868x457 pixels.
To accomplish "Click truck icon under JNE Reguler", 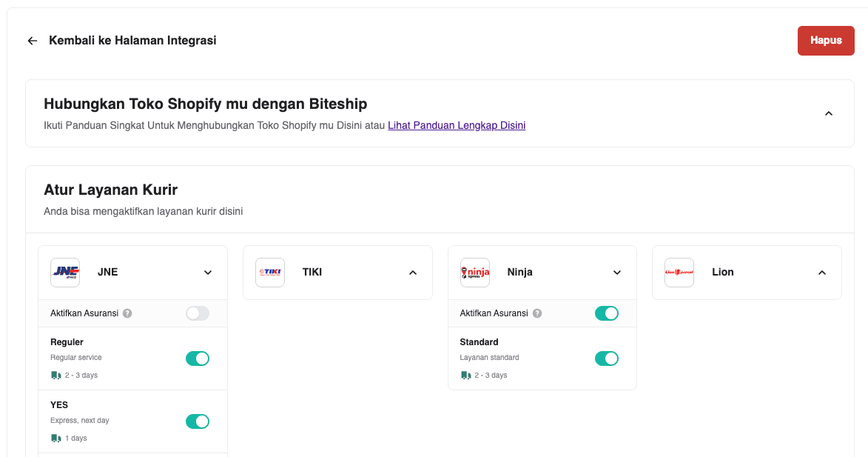I will tap(56, 375).
